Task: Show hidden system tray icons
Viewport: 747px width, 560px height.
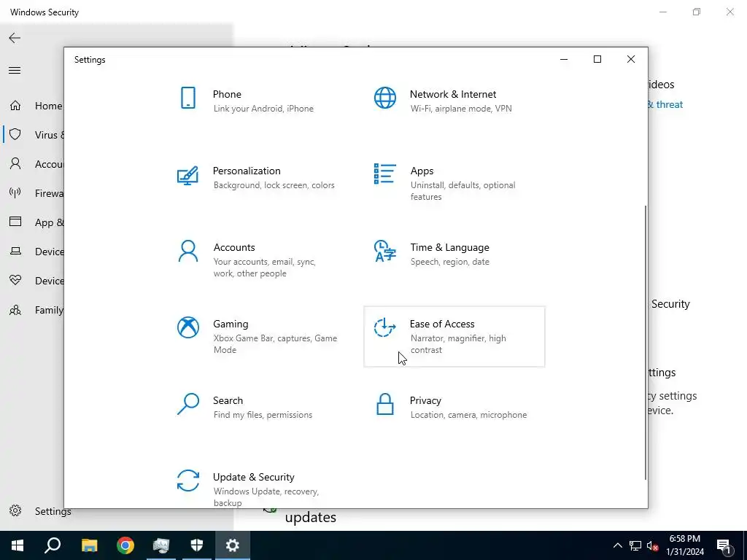Action: click(617, 545)
